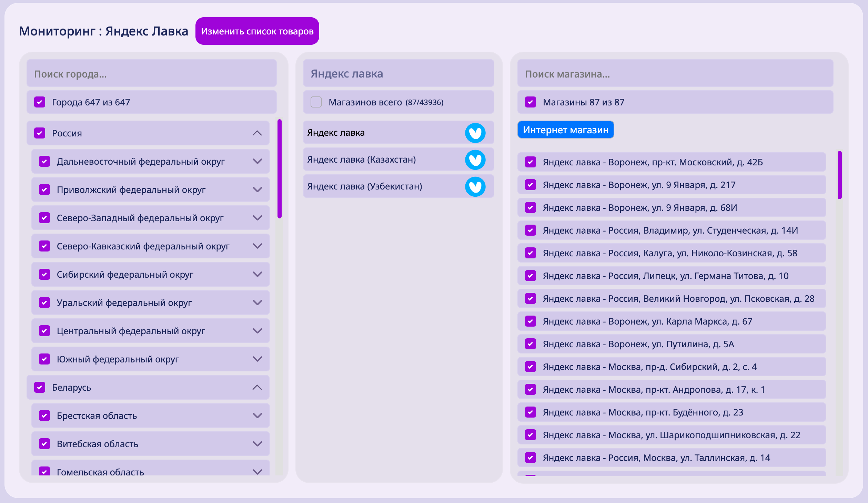Expand Центральный федеральный округ

coord(257,331)
